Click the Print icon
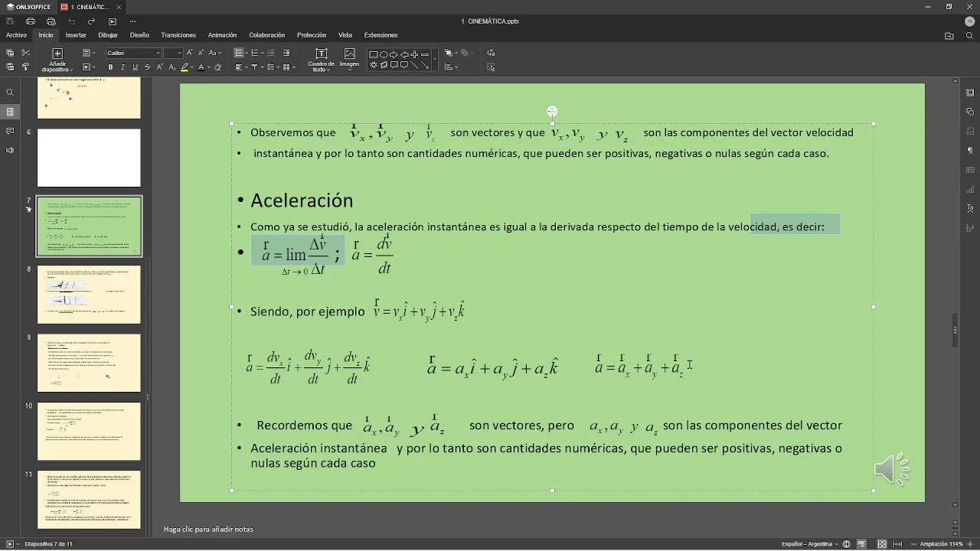The width and height of the screenshot is (980, 551). coord(31,21)
